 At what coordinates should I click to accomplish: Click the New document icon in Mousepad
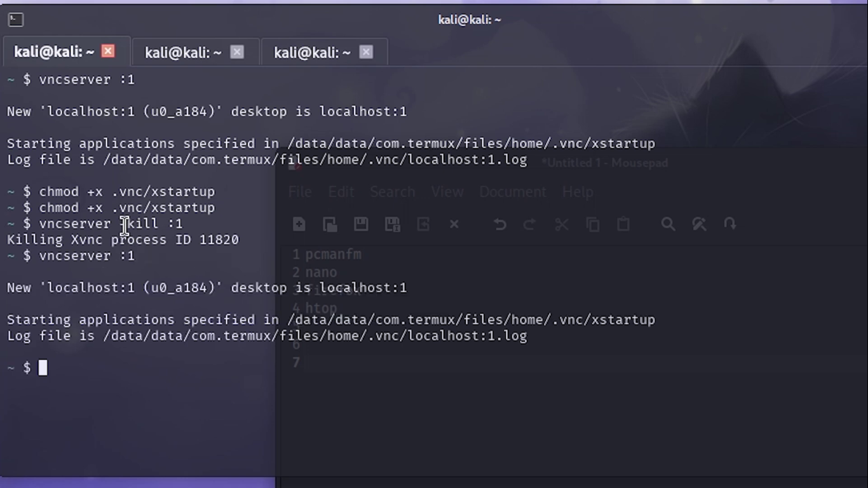pyautogui.click(x=299, y=224)
